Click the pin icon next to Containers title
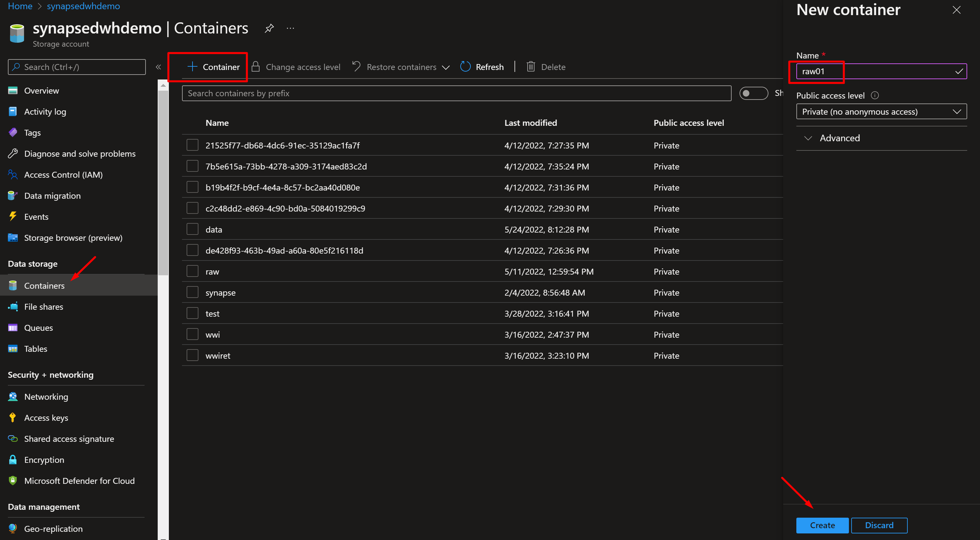This screenshot has height=540, width=980. tap(269, 28)
